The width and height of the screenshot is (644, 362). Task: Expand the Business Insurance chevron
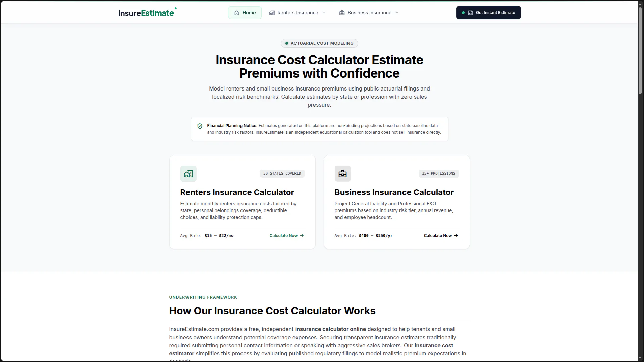click(x=397, y=13)
